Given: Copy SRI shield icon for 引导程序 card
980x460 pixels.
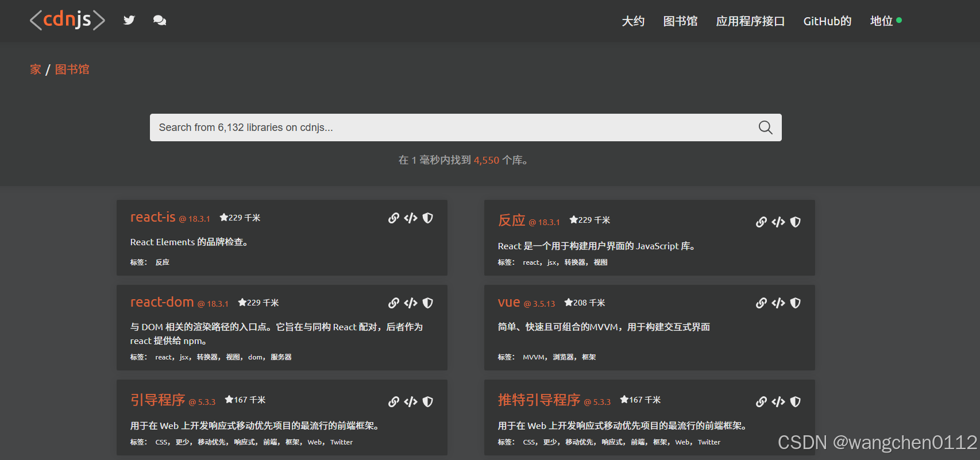Looking at the screenshot, I should [x=427, y=401].
